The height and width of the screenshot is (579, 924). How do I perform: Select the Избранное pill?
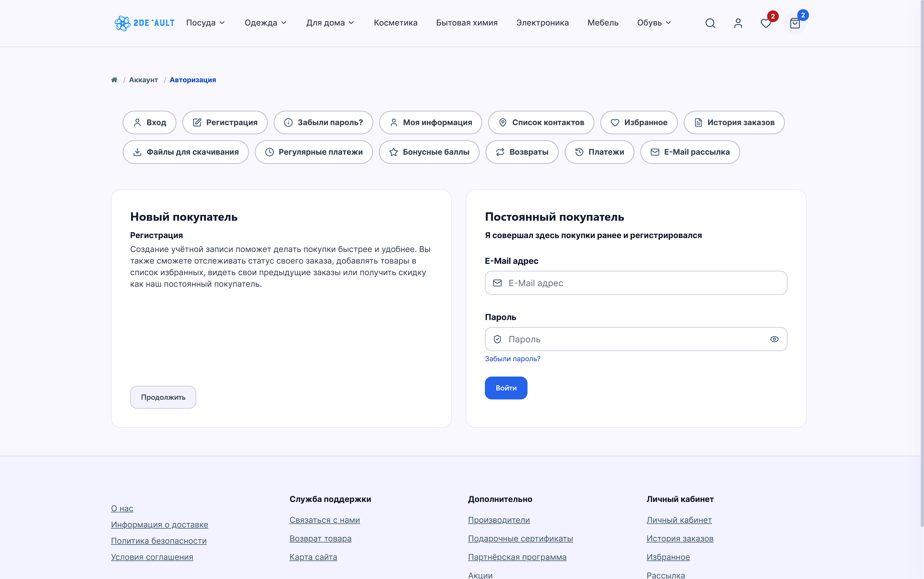coord(639,123)
